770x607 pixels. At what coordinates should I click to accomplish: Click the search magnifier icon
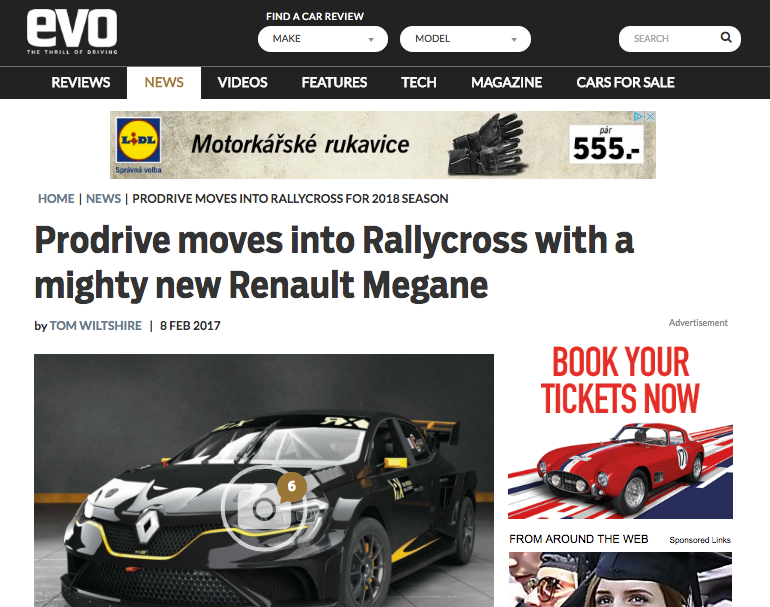click(x=726, y=38)
